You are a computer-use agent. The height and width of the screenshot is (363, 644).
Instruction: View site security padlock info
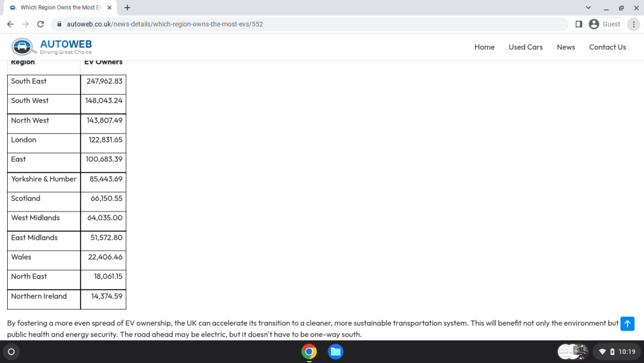point(59,25)
